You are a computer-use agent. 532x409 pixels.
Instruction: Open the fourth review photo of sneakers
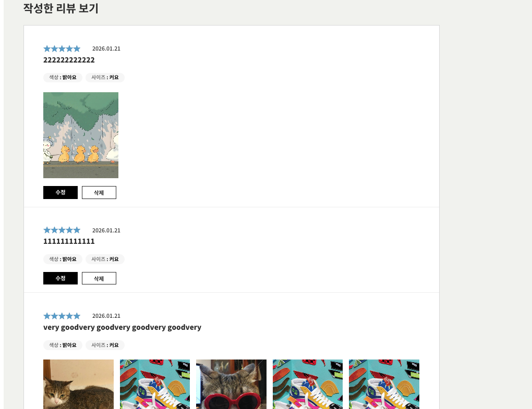(x=308, y=385)
